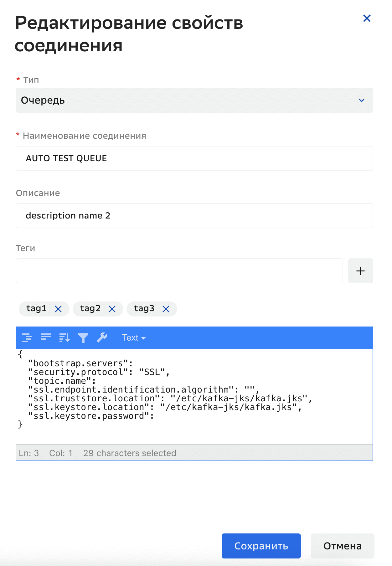The image size is (392, 566).
Task: Click the filter funnel icon in editor toolbar
Action: pyautogui.click(x=83, y=338)
